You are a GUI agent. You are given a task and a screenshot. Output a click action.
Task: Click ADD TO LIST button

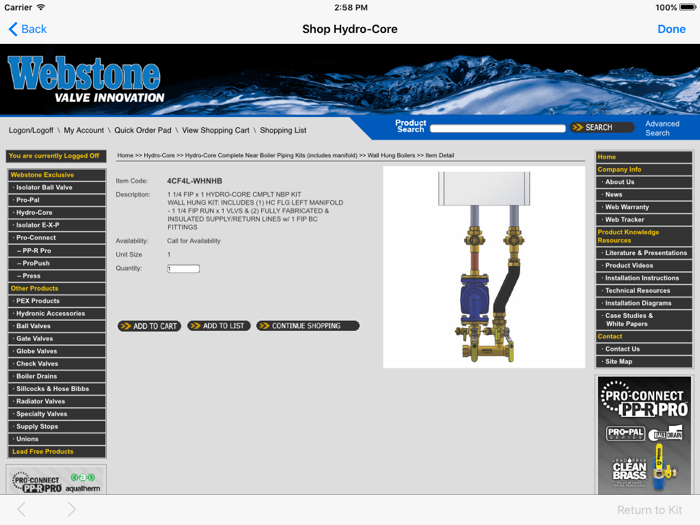[219, 326]
